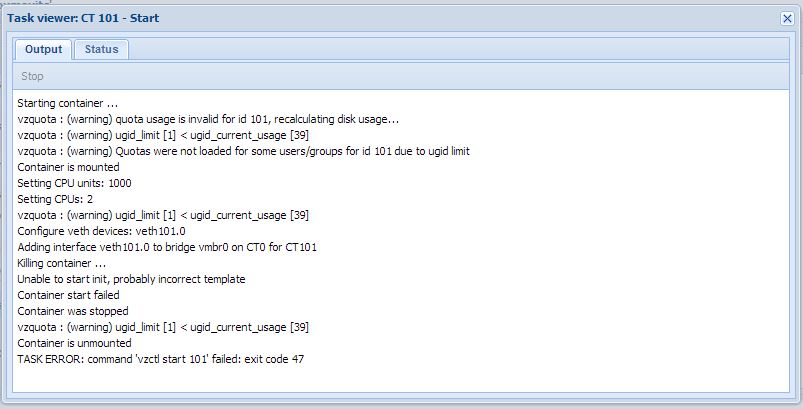Screen dimensions: 803x409
Task: Select the 'Setting CPUs: 2' log line
Action: (55, 199)
